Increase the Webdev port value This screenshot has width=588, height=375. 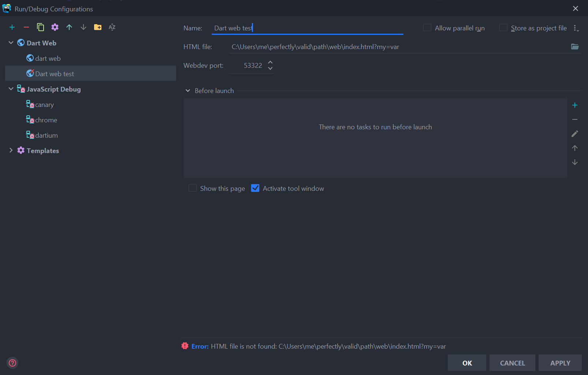click(270, 62)
